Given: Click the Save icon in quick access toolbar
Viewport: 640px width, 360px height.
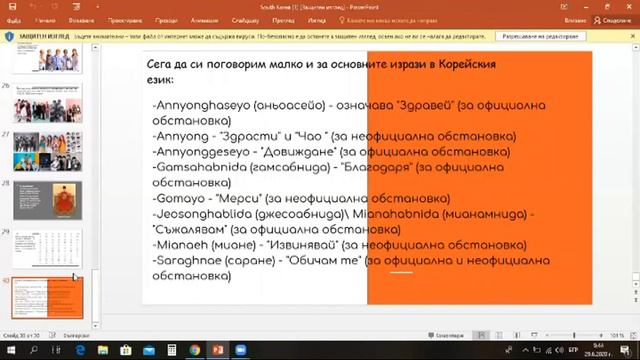Looking at the screenshot, I should click(x=12, y=7).
